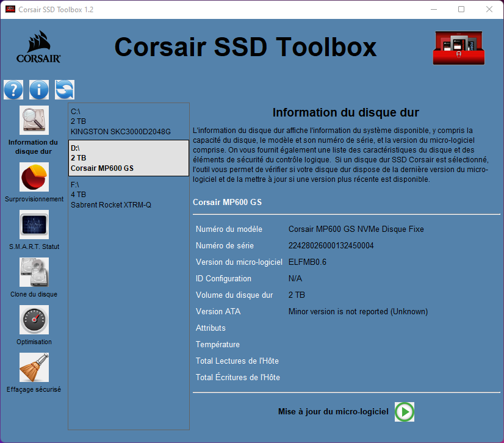Refresh the drive list with arrows icon

click(x=65, y=90)
